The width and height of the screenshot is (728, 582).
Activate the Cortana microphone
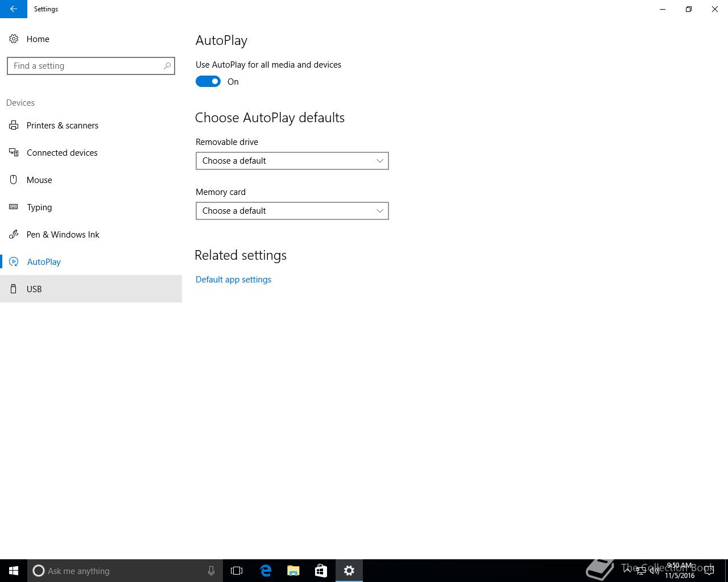point(211,571)
